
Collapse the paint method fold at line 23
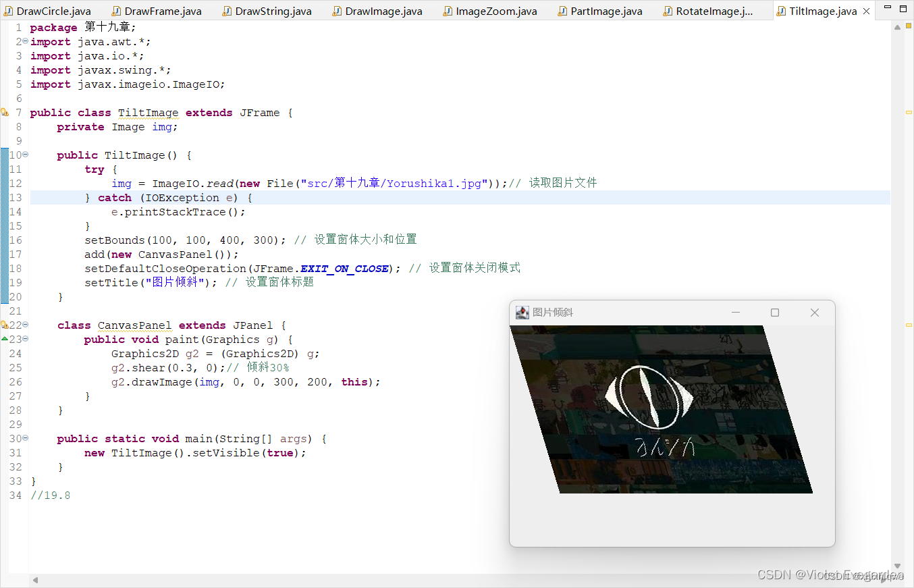[25, 340]
